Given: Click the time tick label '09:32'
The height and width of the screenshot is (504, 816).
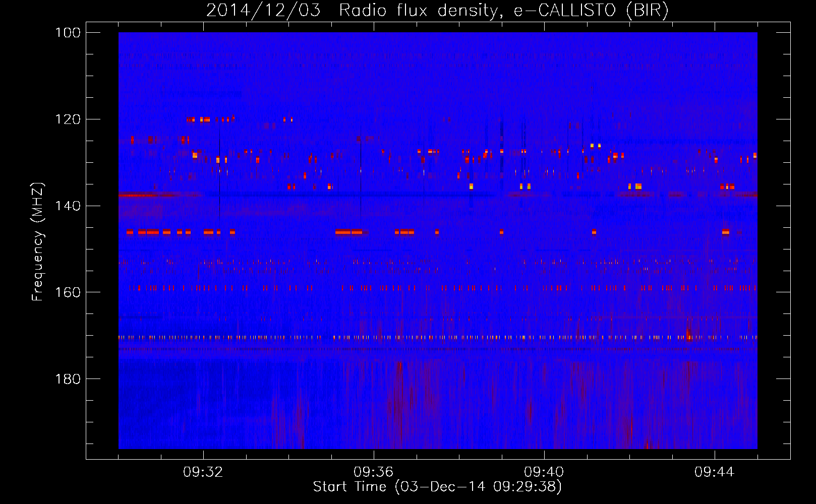Looking at the screenshot, I should 203,472.
